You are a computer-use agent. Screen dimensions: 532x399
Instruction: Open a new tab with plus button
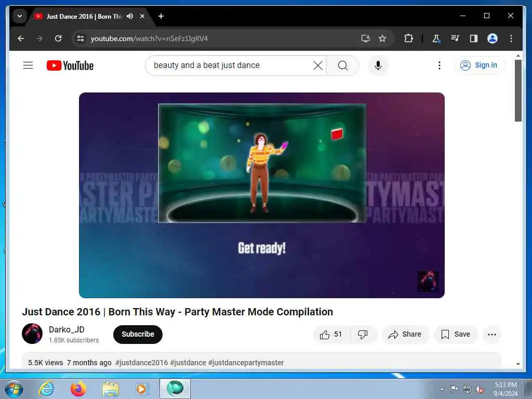click(161, 16)
